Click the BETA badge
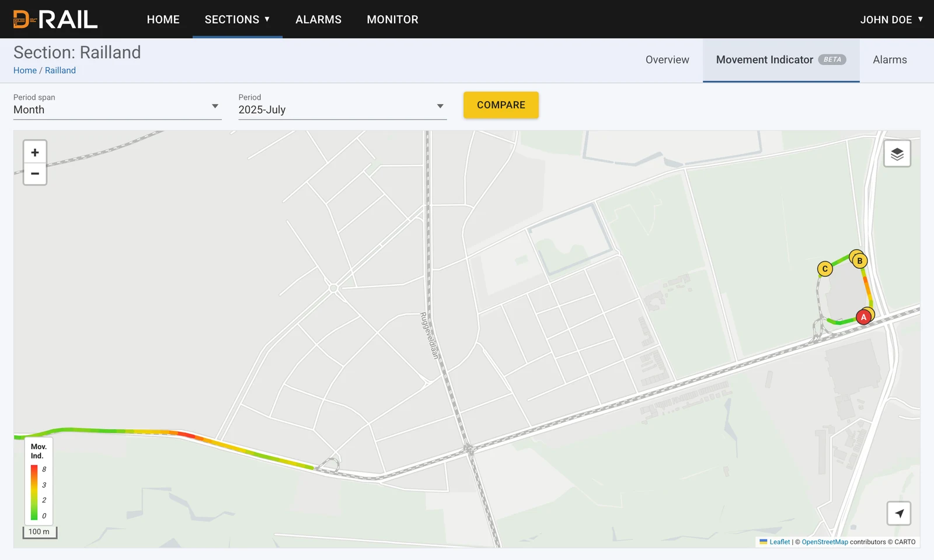 pyautogui.click(x=832, y=60)
